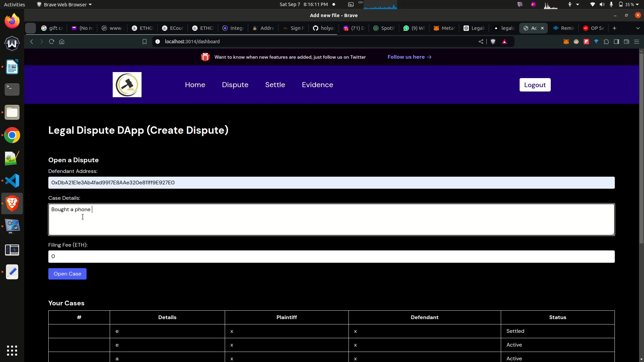Follow the 'Follow us here' Twitter link
This screenshot has height=362, width=644.
pos(409,57)
